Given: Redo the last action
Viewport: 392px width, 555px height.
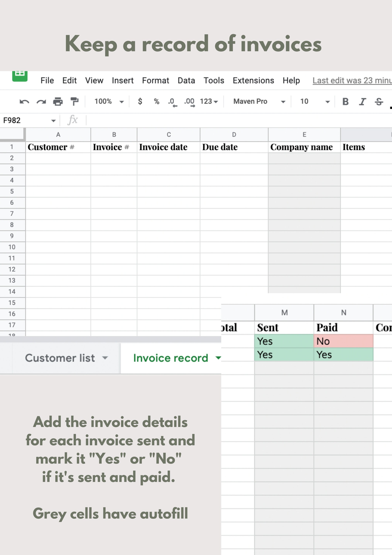Looking at the screenshot, I should click(41, 102).
